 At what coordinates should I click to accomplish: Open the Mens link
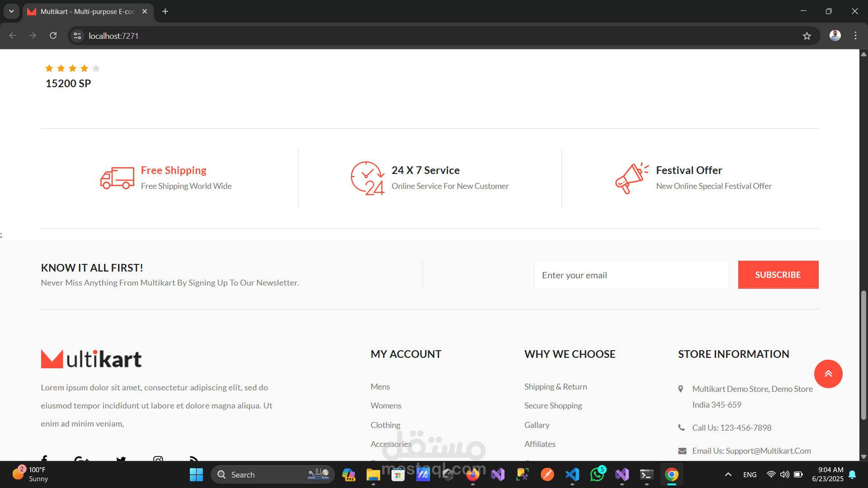[x=380, y=387]
